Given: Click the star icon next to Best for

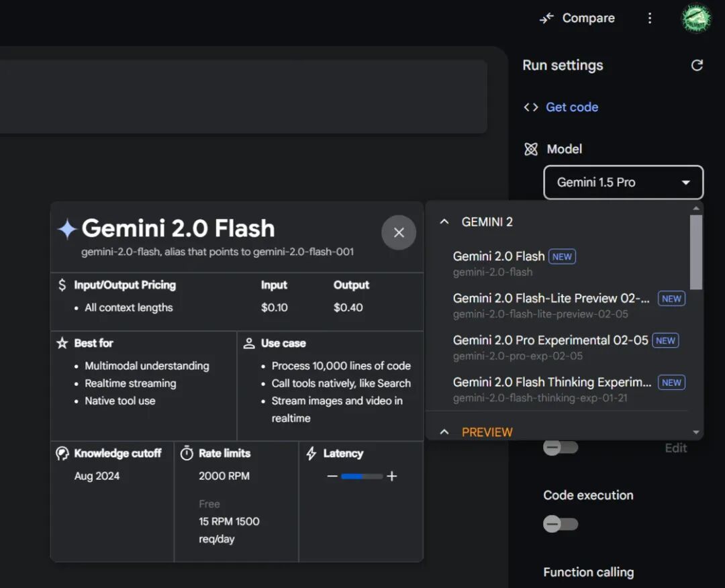Looking at the screenshot, I should 62,343.
